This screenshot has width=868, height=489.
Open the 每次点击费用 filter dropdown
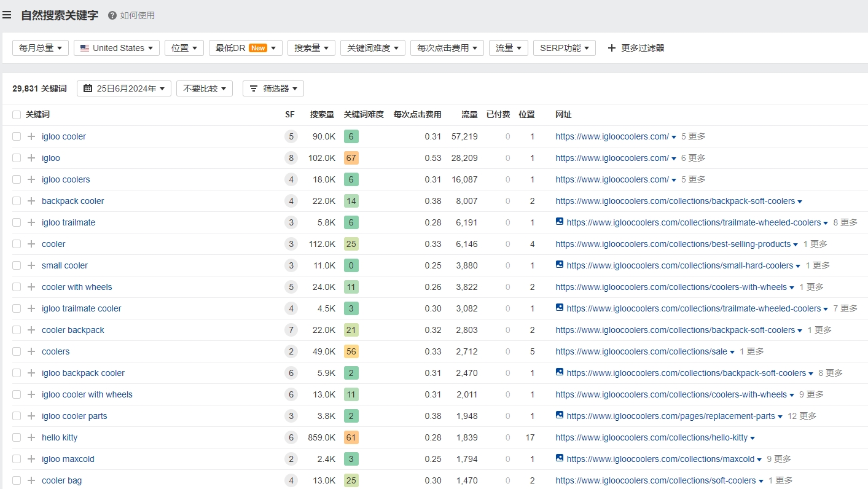(x=447, y=48)
